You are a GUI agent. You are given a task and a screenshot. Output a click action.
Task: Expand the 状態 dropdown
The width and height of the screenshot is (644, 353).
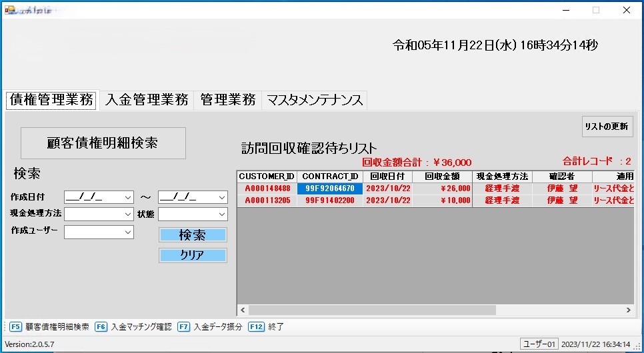[x=222, y=214]
